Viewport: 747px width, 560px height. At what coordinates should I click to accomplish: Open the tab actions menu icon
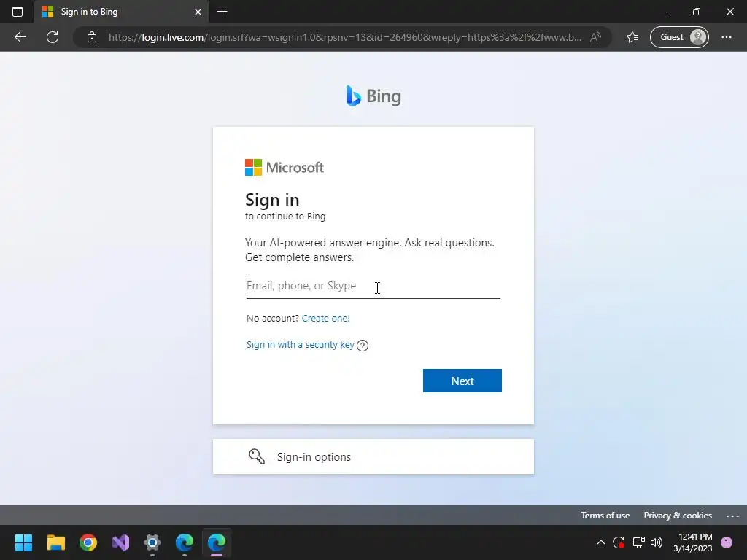[x=18, y=12]
